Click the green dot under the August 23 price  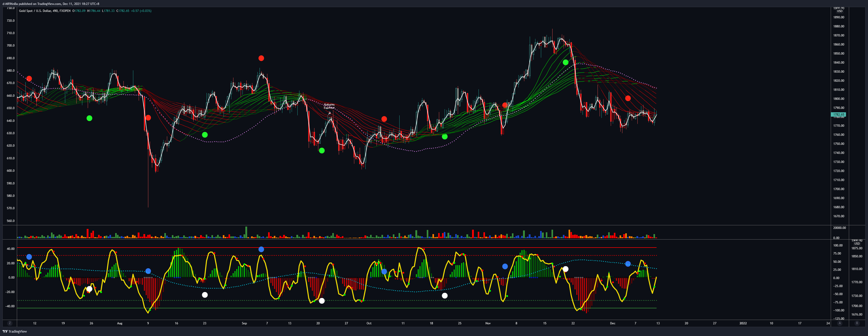point(205,135)
